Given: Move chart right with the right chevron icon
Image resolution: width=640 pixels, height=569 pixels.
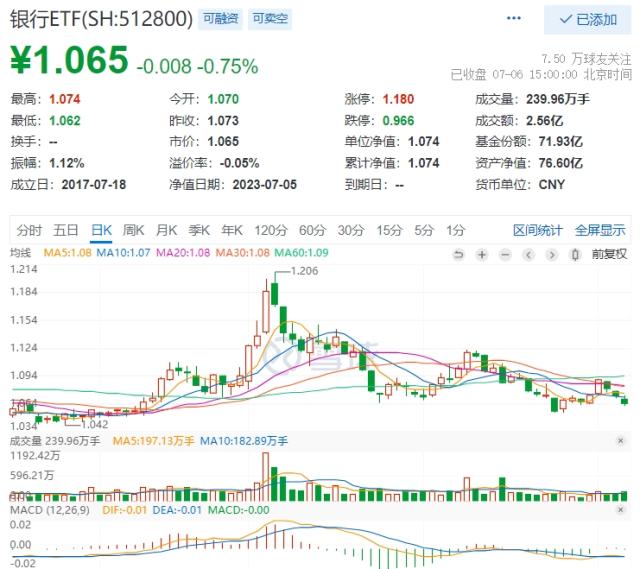Looking at the screenshot, I should click(552, 255).
